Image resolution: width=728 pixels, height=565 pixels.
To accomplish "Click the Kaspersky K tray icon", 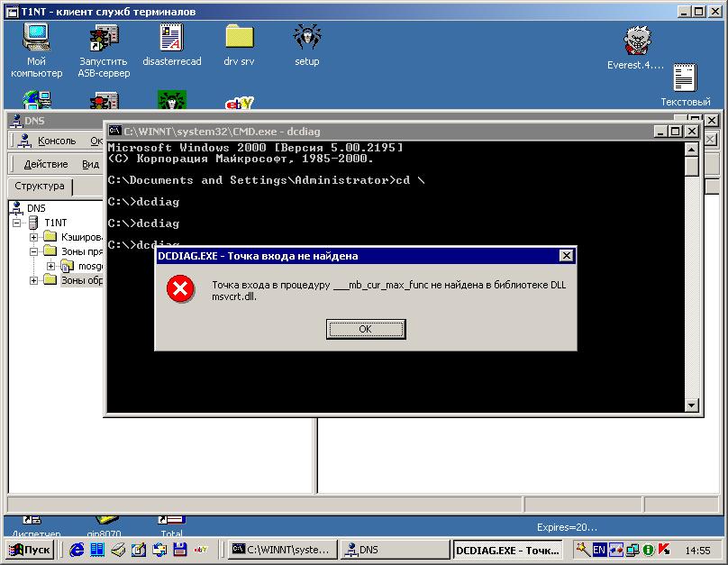I will click(664, 551).
